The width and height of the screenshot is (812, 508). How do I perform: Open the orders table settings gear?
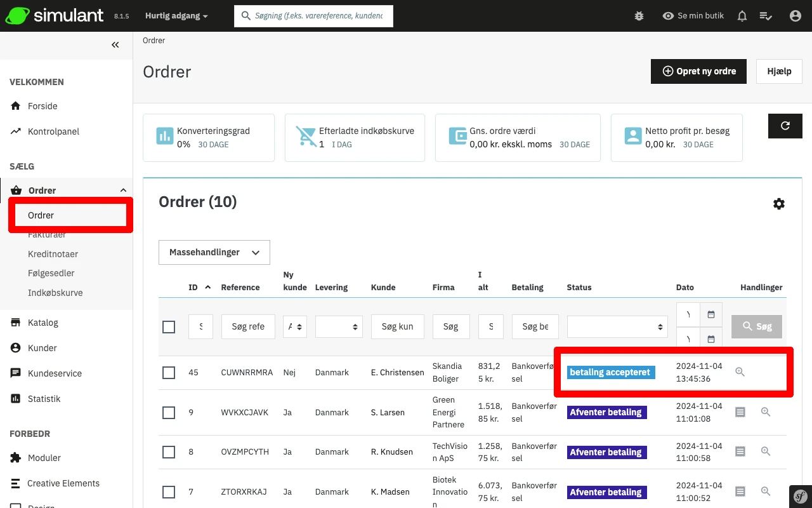click(778, 204)
